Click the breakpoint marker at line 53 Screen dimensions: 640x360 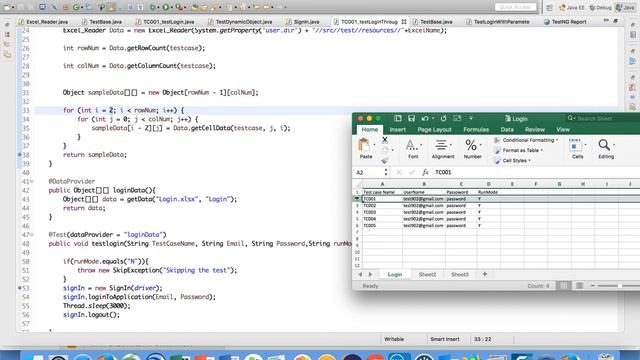(20, 288)
